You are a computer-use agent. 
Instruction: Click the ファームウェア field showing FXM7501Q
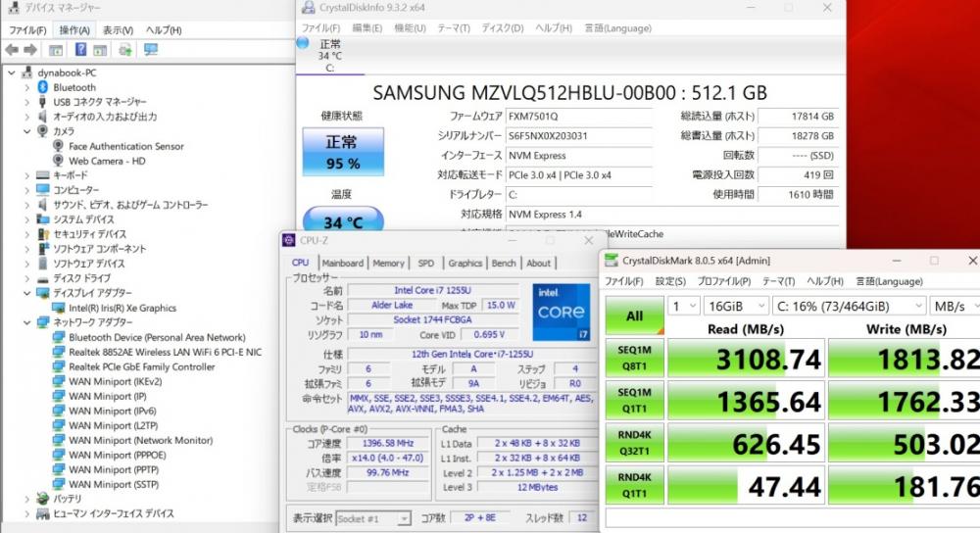point(578,117)
